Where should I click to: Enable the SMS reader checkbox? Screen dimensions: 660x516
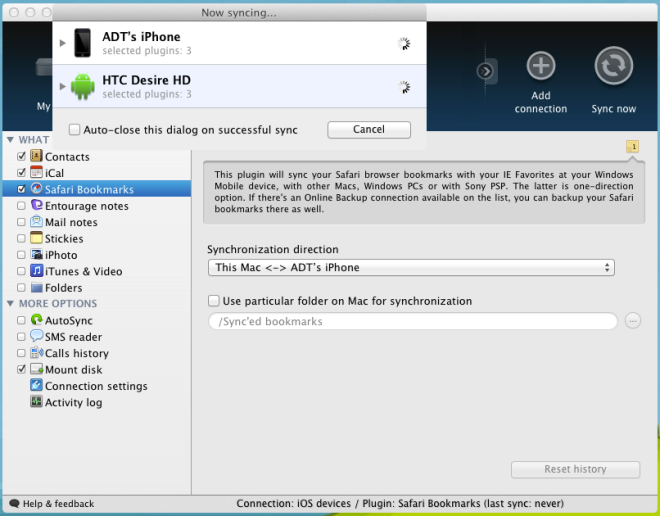[x=21, y=337]
